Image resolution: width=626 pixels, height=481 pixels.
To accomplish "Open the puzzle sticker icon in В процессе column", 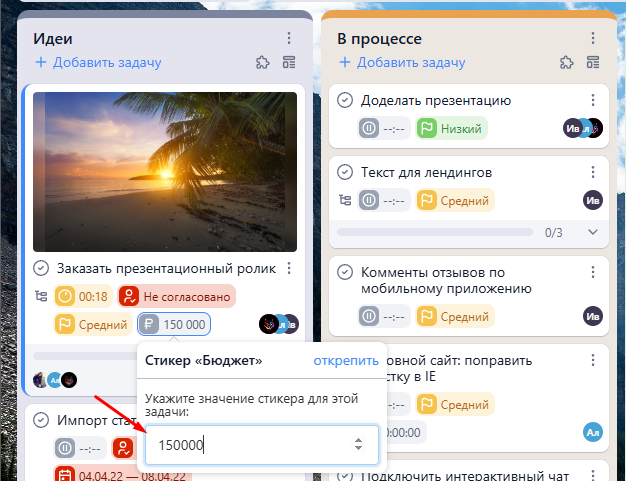I will [x=567, y=62].
